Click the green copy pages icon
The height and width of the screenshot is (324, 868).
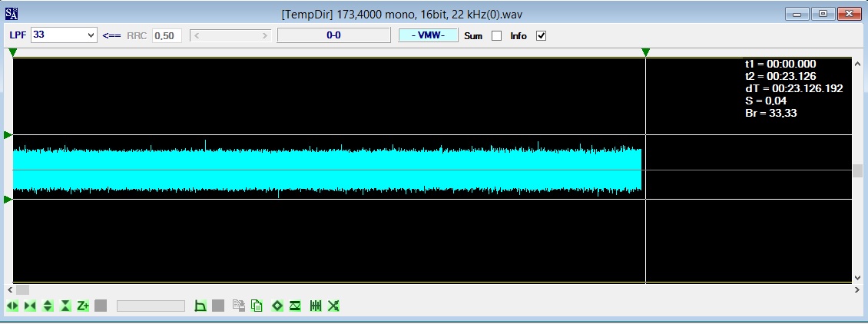(257, 306)
